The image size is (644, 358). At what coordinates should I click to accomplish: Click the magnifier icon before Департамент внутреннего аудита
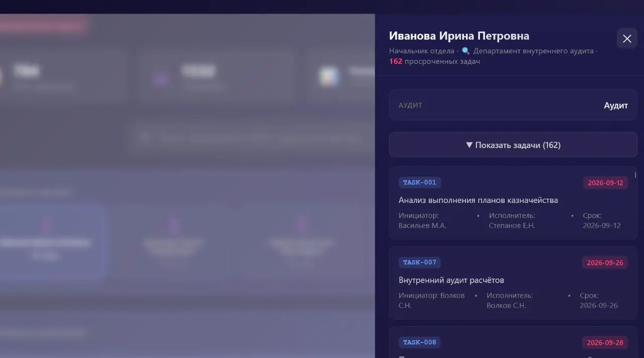coord(465,51)
